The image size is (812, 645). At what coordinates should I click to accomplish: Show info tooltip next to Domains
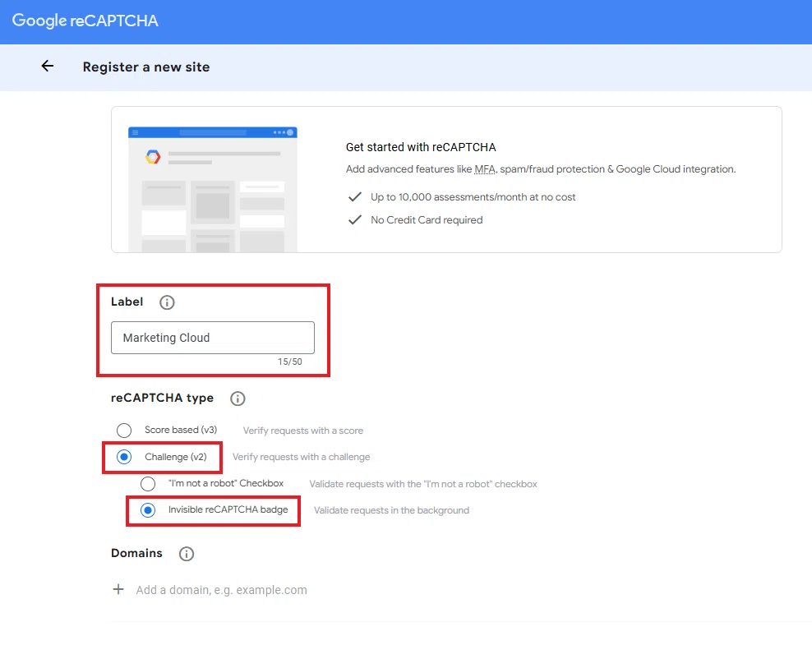pos(187,554)
